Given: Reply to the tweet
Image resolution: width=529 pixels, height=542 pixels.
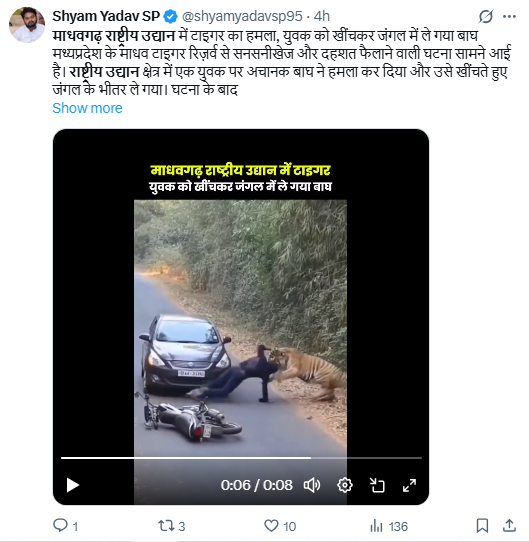Looking at the screenshot, I should click(65, 526).
